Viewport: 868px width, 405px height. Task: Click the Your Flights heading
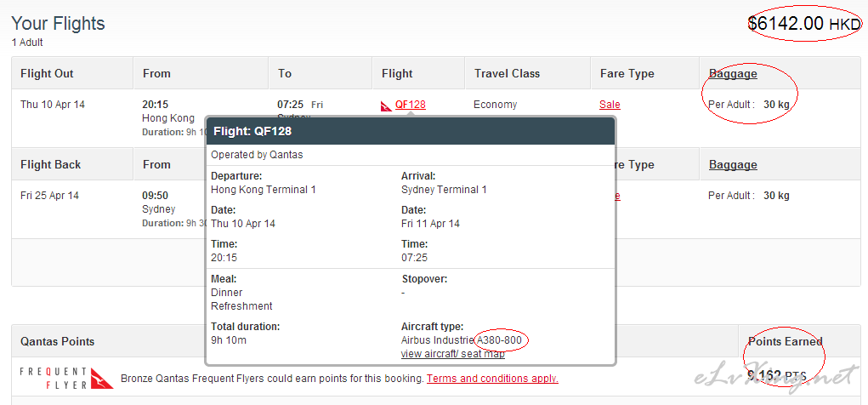58,23
